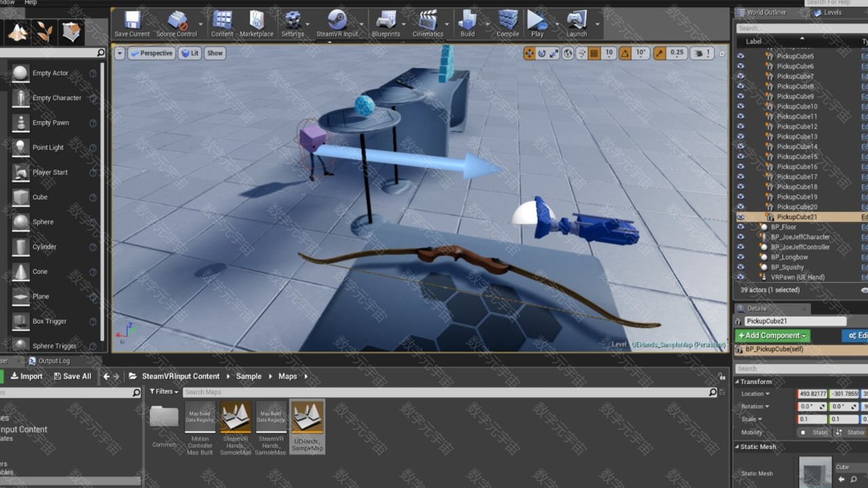This screenshot has width=868, height=488.
Task: Open the camera speed dropdown
Action: [702, 53]
